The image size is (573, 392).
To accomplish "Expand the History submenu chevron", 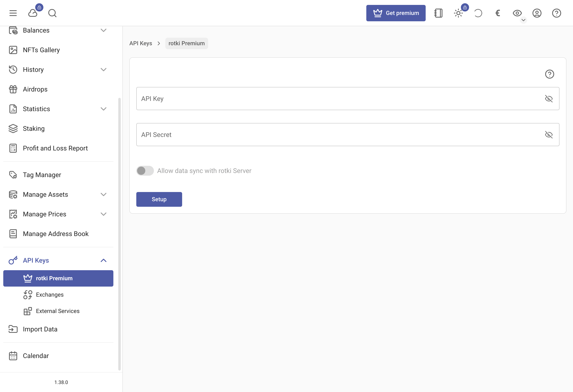I will coord(104,70).
